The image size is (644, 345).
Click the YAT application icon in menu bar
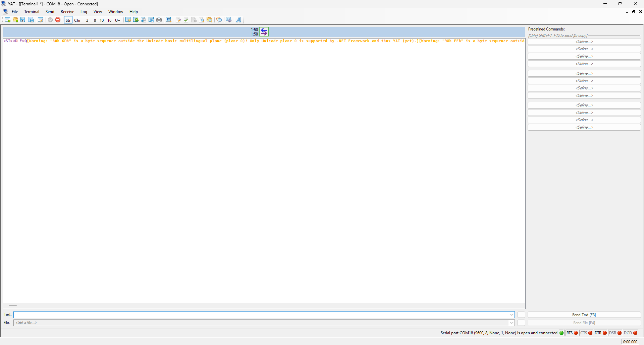[x=5, y=11]
